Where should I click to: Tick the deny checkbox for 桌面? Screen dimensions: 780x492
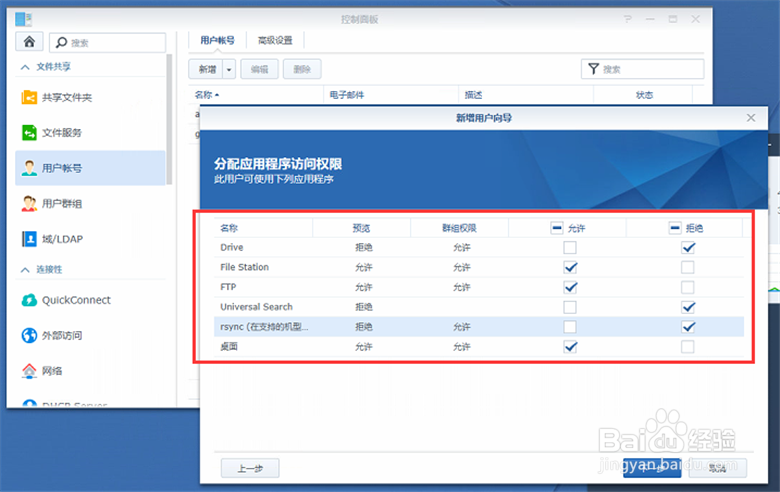click(688, 347)
